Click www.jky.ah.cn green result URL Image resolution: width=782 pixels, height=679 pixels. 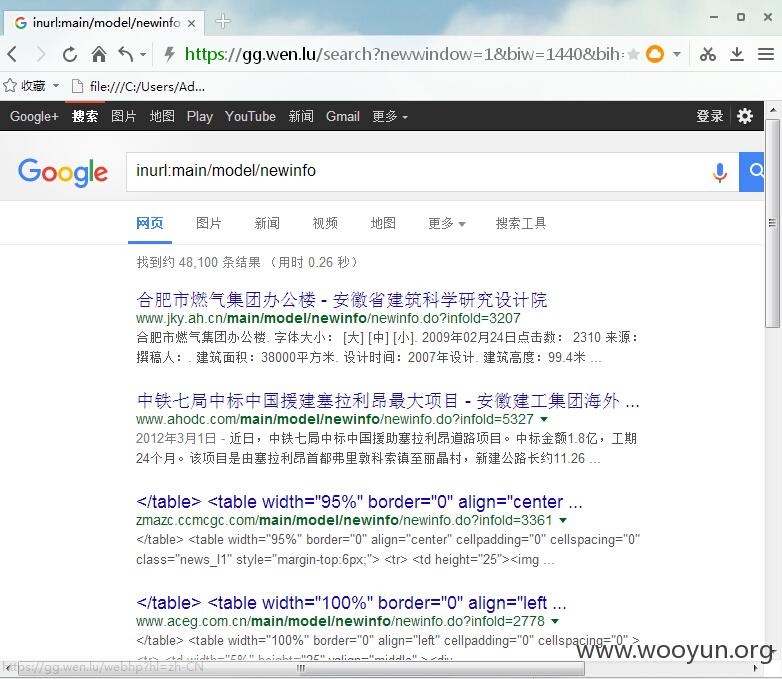328,318
